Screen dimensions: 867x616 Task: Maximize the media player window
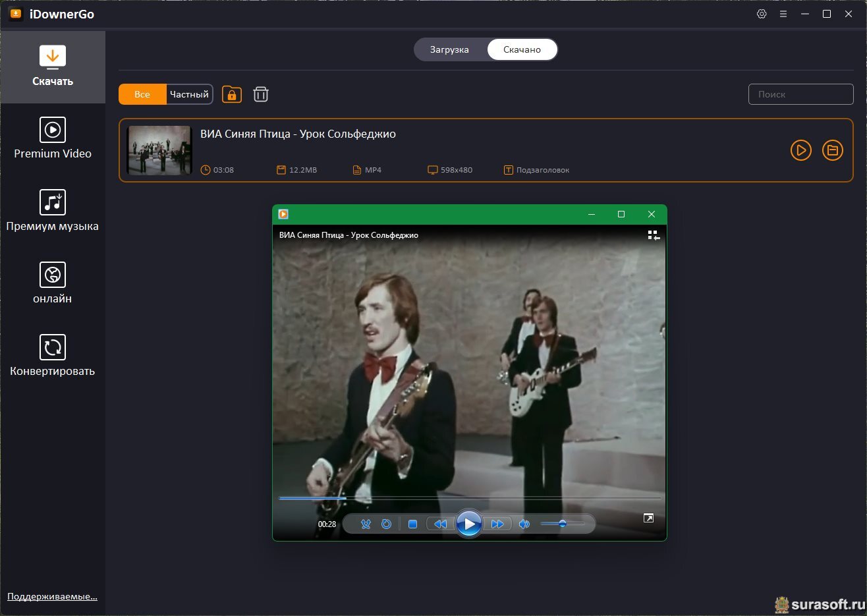point(621,214)
